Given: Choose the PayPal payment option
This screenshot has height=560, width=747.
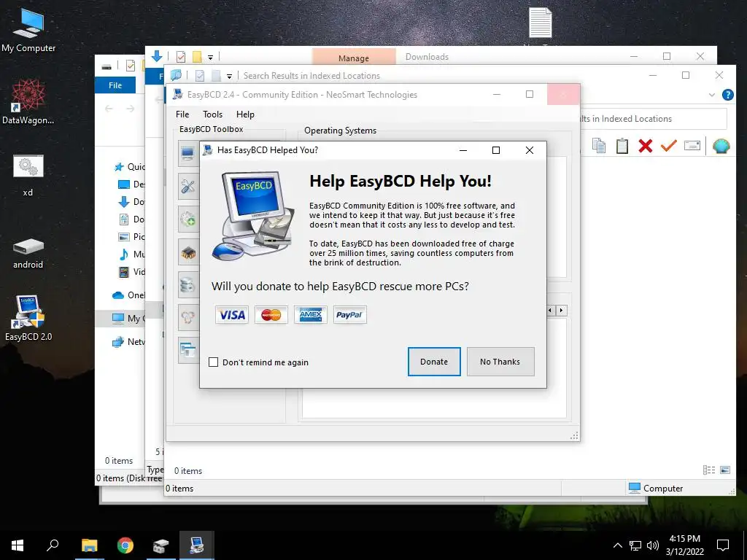Looking at the screenshot, I should click(x=349, y=315).
